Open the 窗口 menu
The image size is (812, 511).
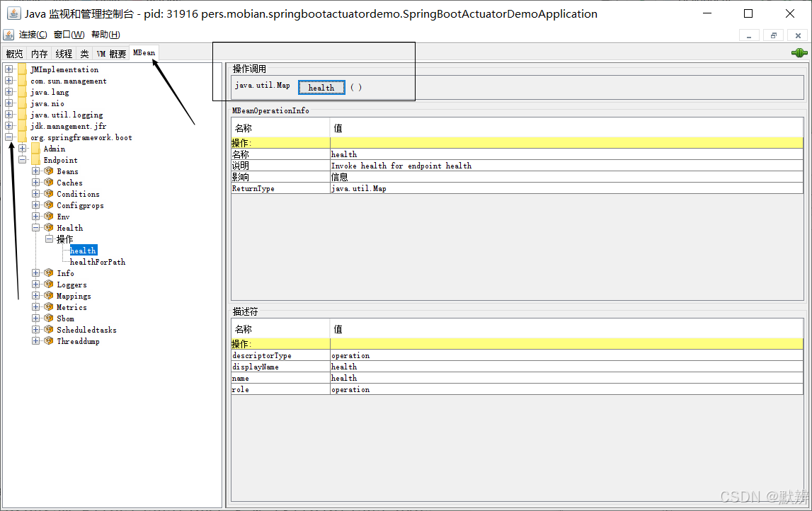tap(67, 34)
